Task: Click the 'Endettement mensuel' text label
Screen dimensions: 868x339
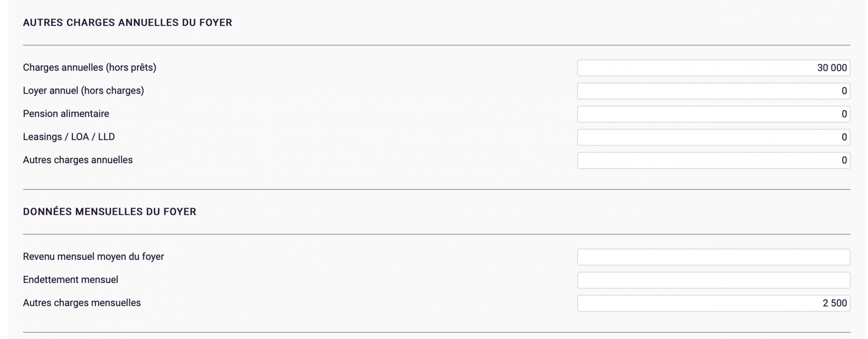Action: tap(71, 279)
